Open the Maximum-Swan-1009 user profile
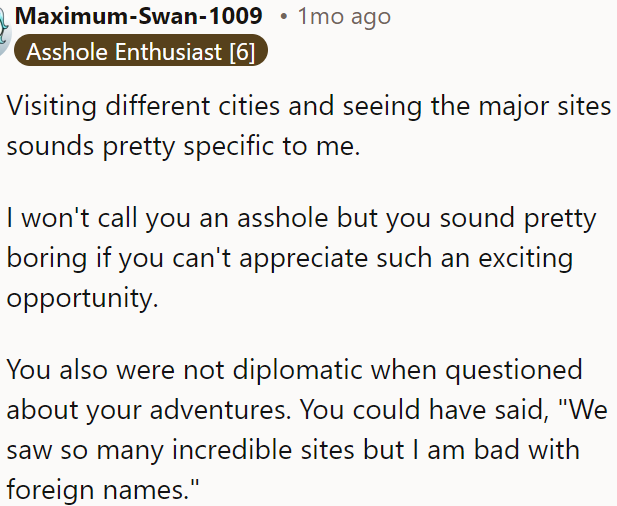 click(x=139, y=16)
